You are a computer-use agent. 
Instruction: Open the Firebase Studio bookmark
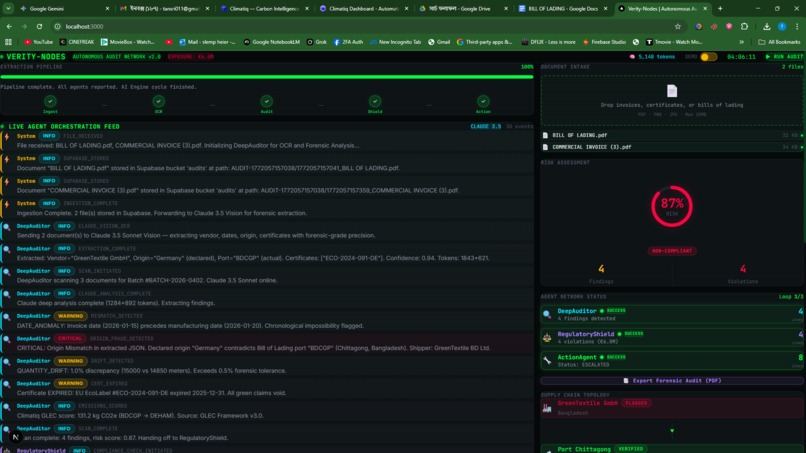pos(604,42)
